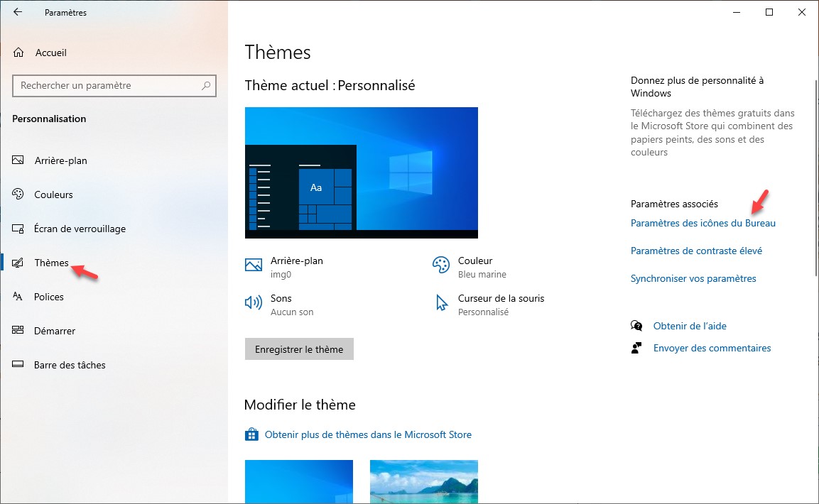Click Synchroniser vos paramètres link
Viewport: 819px width, 504px height.
click(x=693, y=278)
